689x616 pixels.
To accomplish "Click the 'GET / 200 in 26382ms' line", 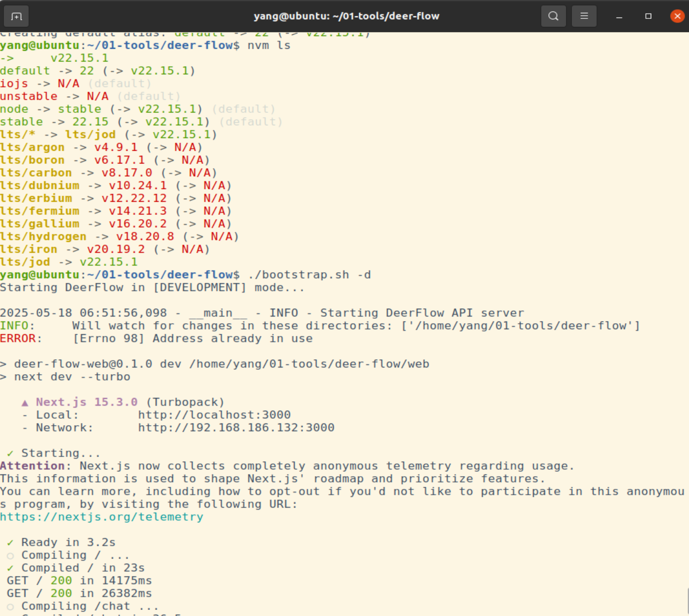I will 79,593.
